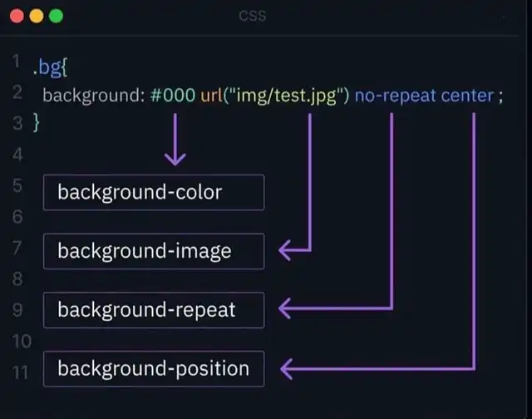The image size is (532, 419).
Task: Click the green maximize window dot
Action: 56,17
